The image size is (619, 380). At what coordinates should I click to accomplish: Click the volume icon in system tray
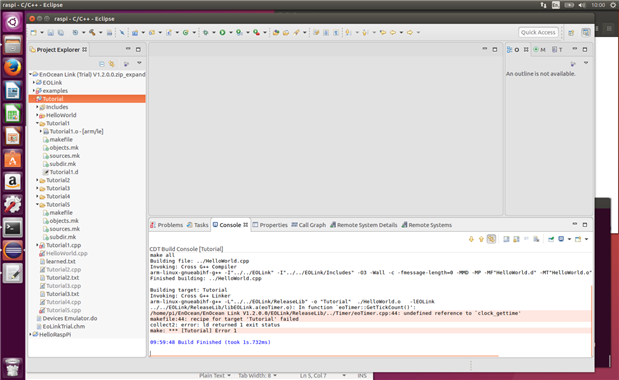582,5
